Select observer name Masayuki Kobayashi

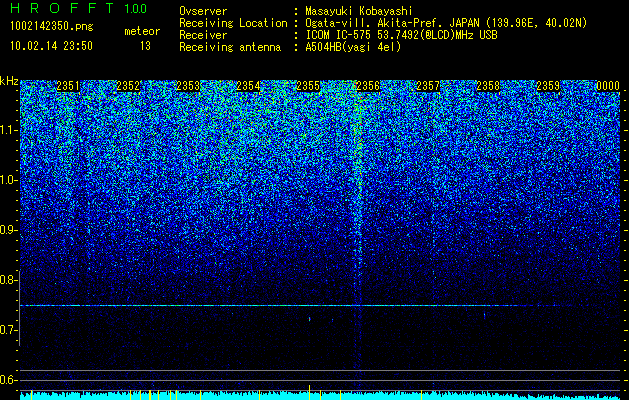(359, 11)
